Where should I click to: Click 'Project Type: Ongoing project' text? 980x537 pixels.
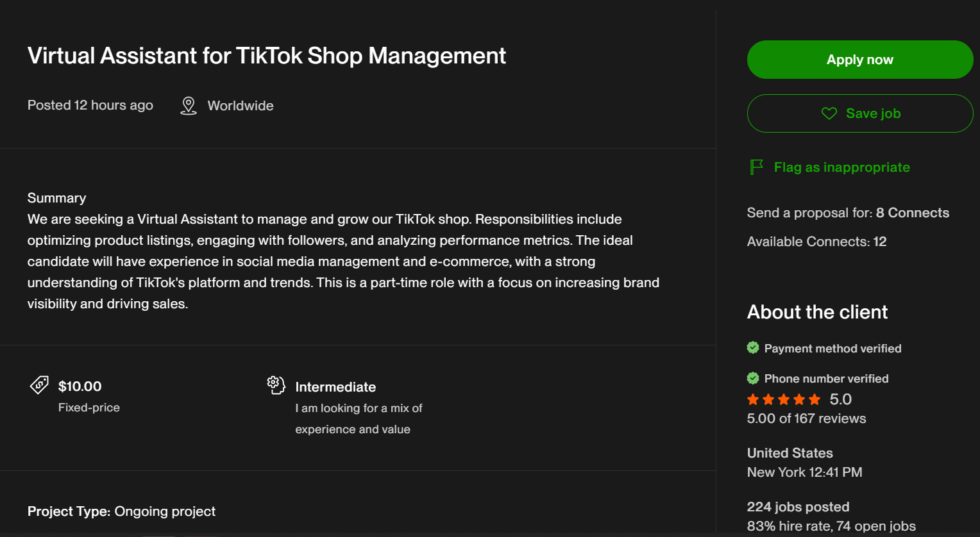pyautogui.click(x=121, y=511)
